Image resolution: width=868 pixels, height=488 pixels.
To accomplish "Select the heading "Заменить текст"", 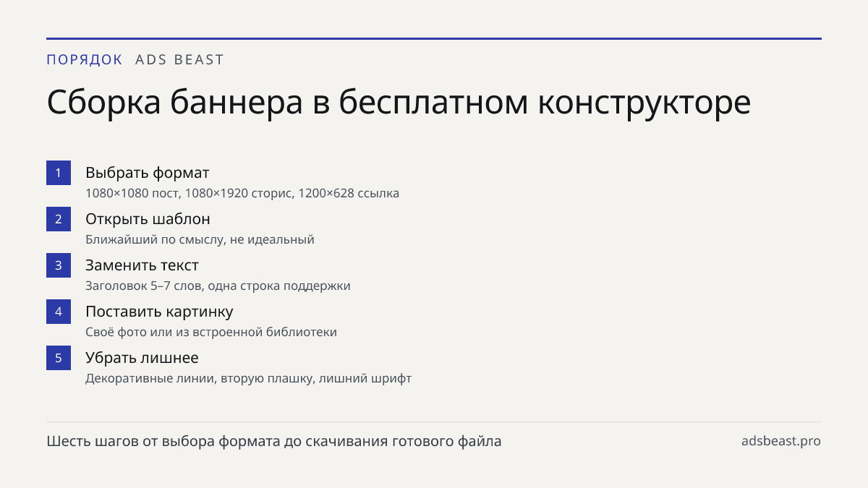I will 142,265.
